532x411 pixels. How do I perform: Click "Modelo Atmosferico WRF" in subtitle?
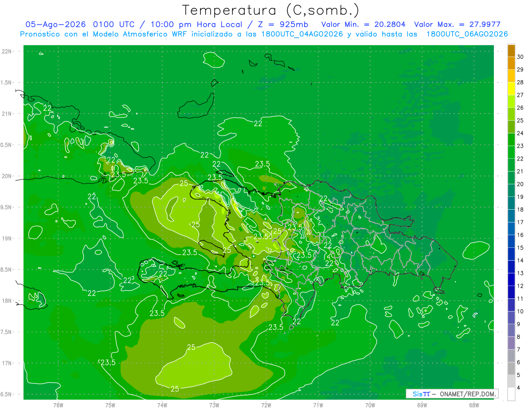click(x=139, y=34)
